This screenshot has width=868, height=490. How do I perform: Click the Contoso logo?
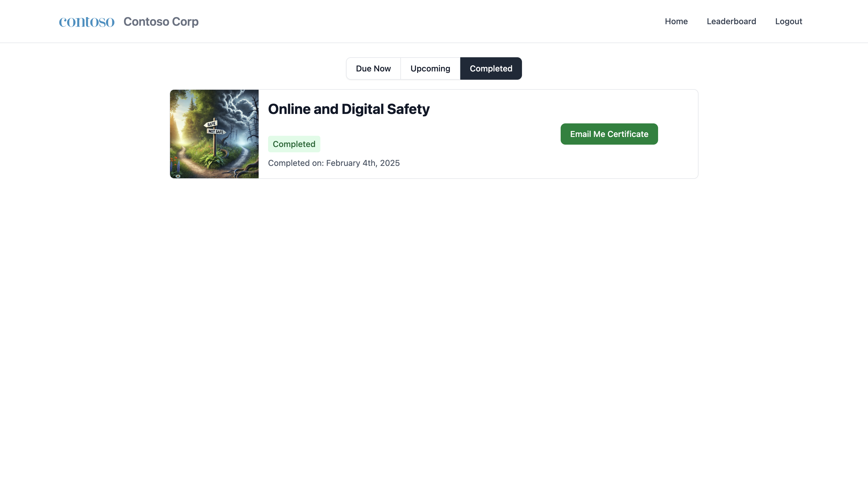(x=87, y=22)
